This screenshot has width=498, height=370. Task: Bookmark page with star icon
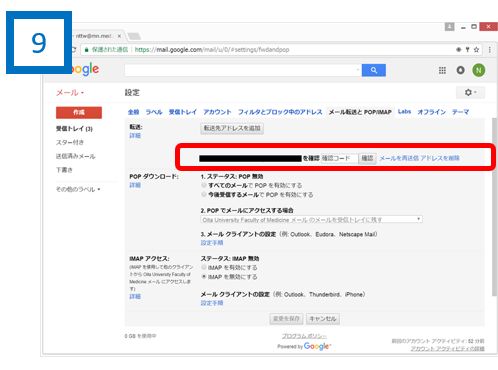(476, 50)
